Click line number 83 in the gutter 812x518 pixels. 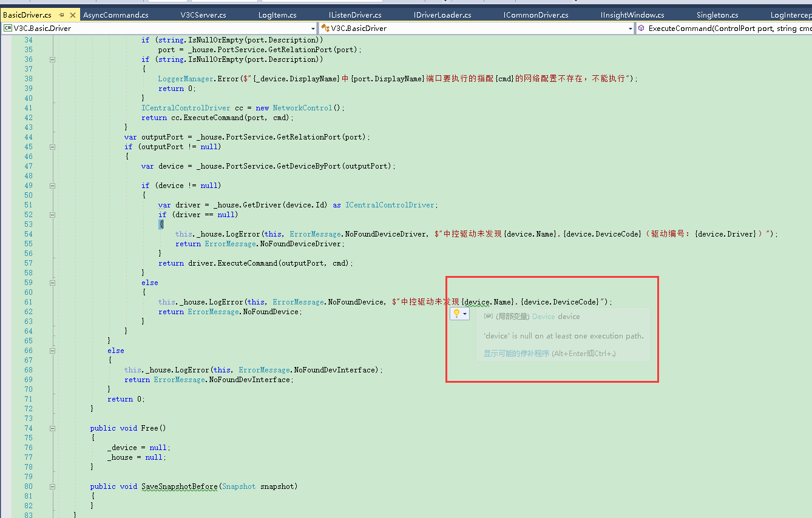(29, 514)
